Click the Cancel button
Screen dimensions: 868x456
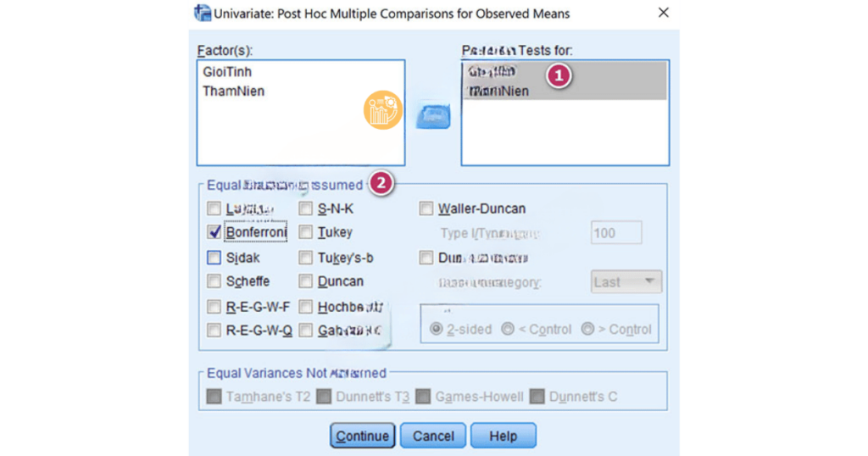[433, 436]
